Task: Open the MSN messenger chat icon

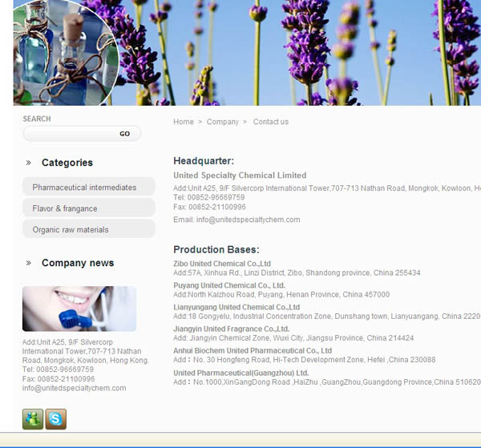Action: click(33, 419)
